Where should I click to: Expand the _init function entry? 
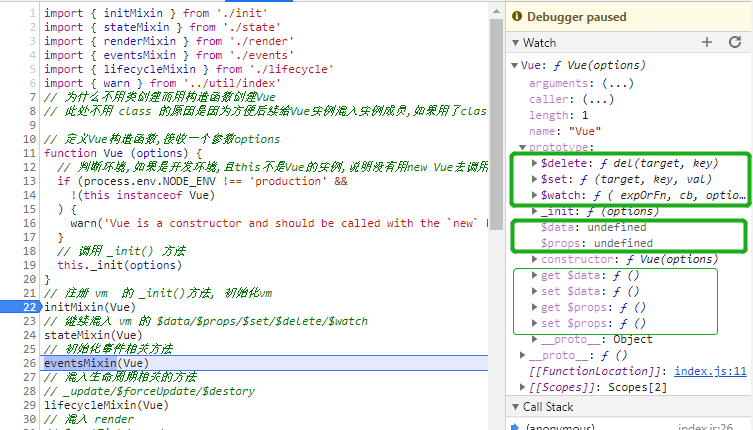534,211
